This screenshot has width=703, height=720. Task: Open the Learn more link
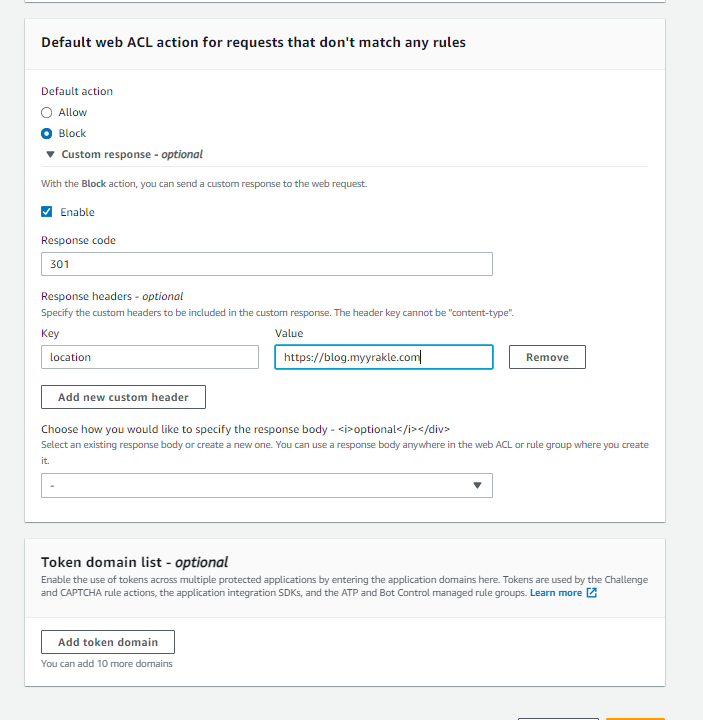556,593
